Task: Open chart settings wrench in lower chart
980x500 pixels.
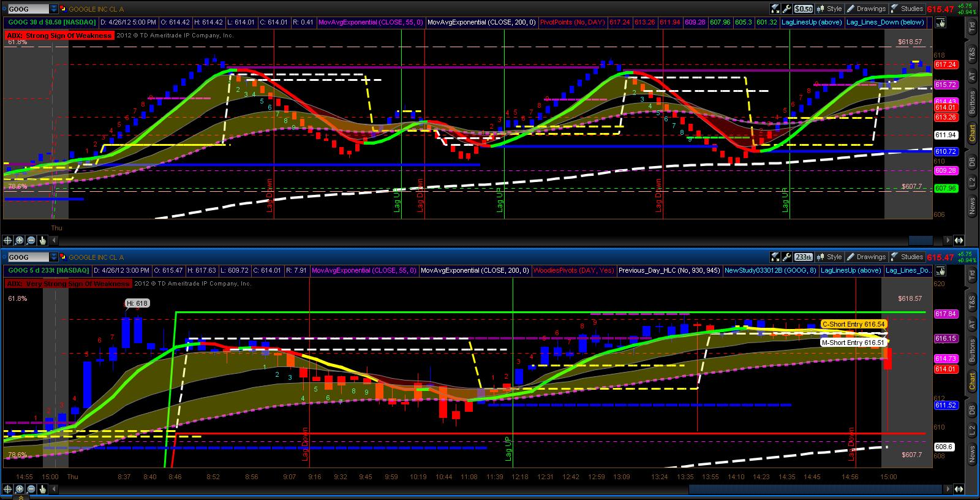Action: (x=786, y=257)
